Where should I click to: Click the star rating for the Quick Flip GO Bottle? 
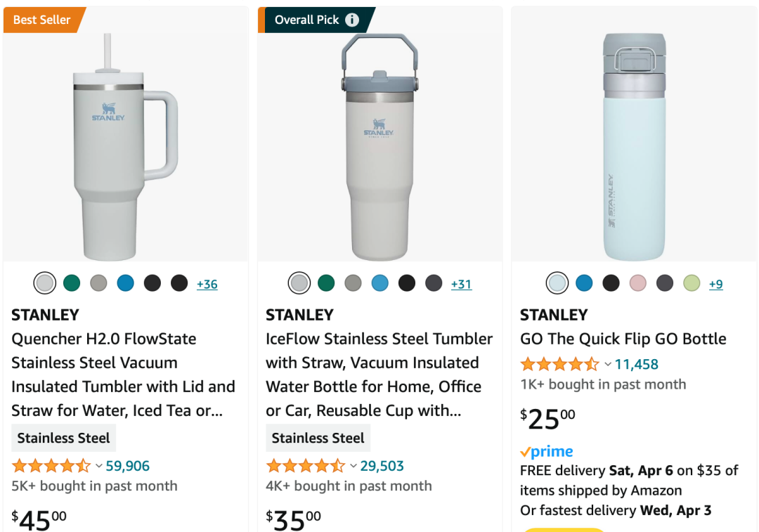560,364
